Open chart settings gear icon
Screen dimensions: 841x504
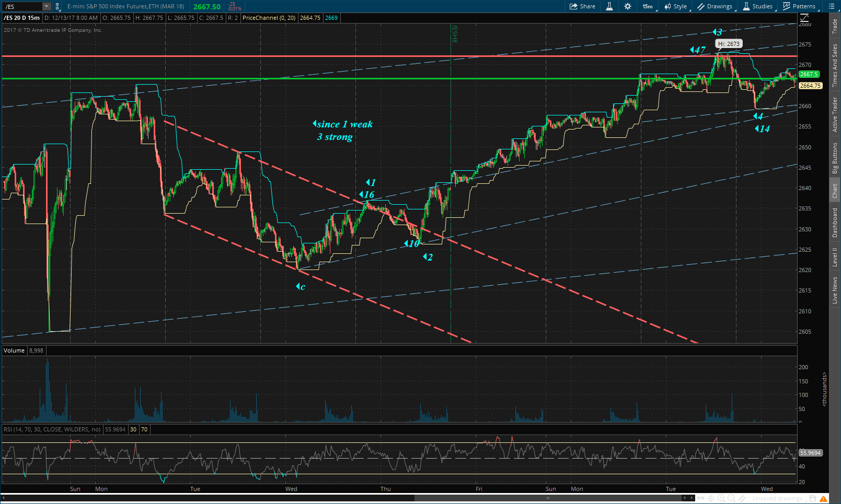[x=628, y=6]
